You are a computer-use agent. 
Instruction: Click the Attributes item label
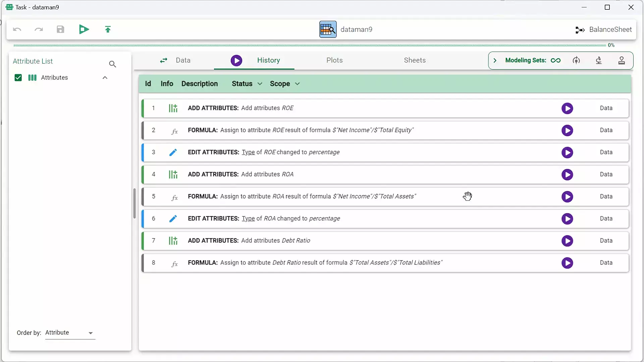coord(54,78)
